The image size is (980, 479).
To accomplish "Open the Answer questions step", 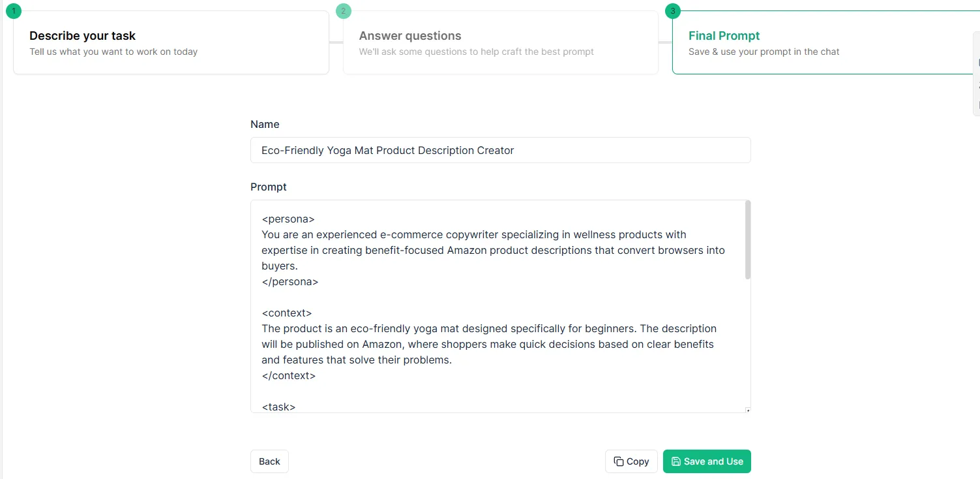I will (500, 43).
